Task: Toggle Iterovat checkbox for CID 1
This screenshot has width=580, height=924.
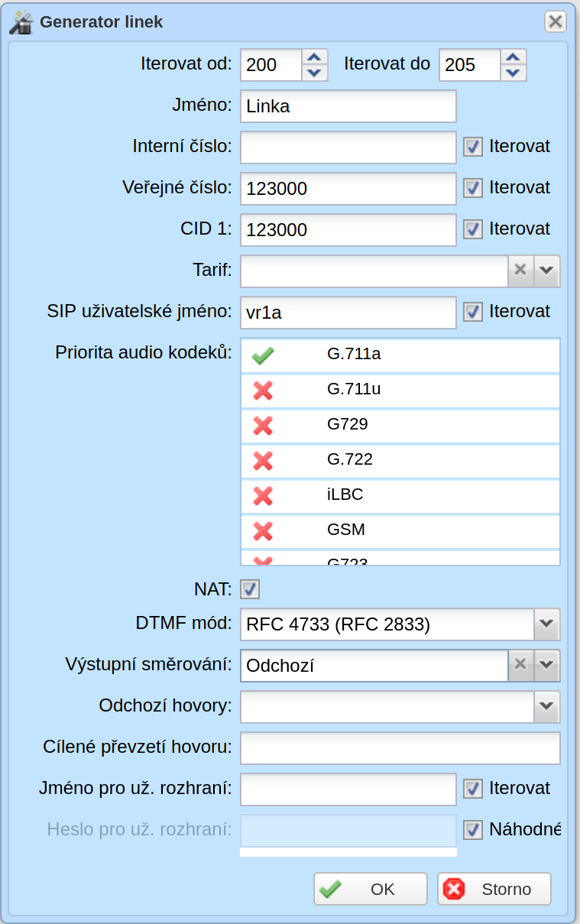Action: pyautogui.click(x=474, y=229)
